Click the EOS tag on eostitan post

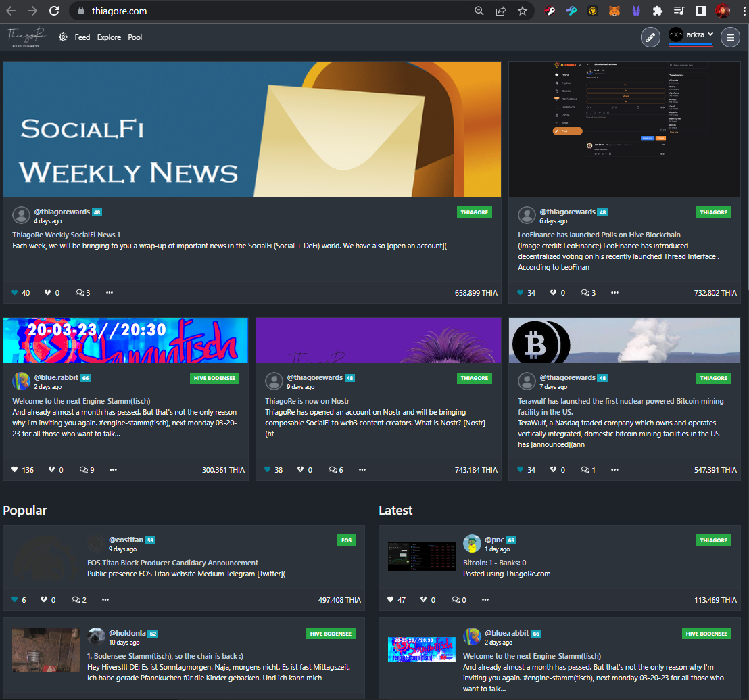pos(346,540)
